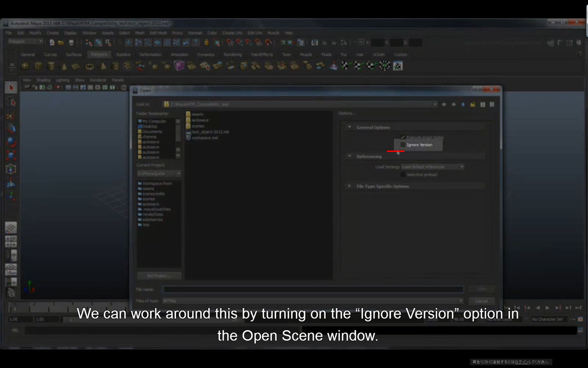
Task: Select Documents in Folder Bookmarks
Action: pyautogui.click(x=150, y=132)
